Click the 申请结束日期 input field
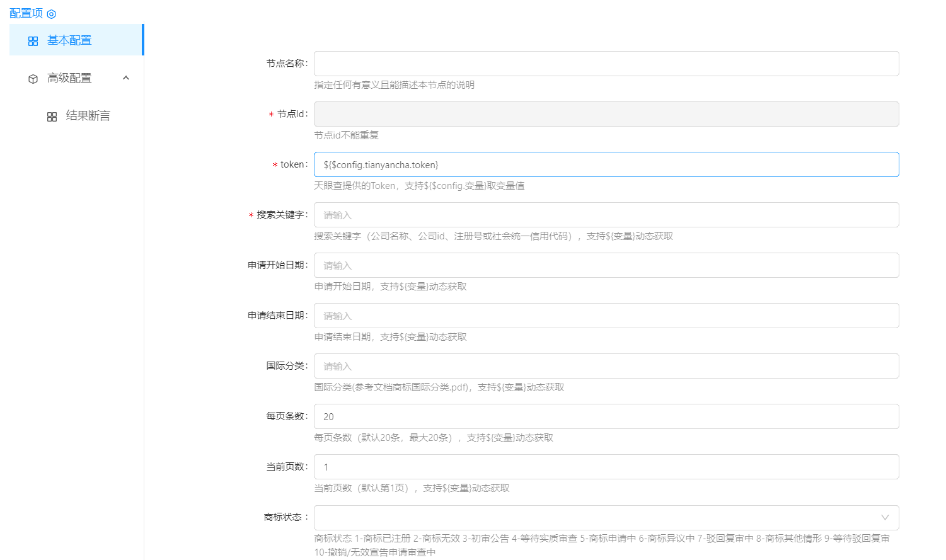This screenshot has width=946, height=560. coord(606,316)
